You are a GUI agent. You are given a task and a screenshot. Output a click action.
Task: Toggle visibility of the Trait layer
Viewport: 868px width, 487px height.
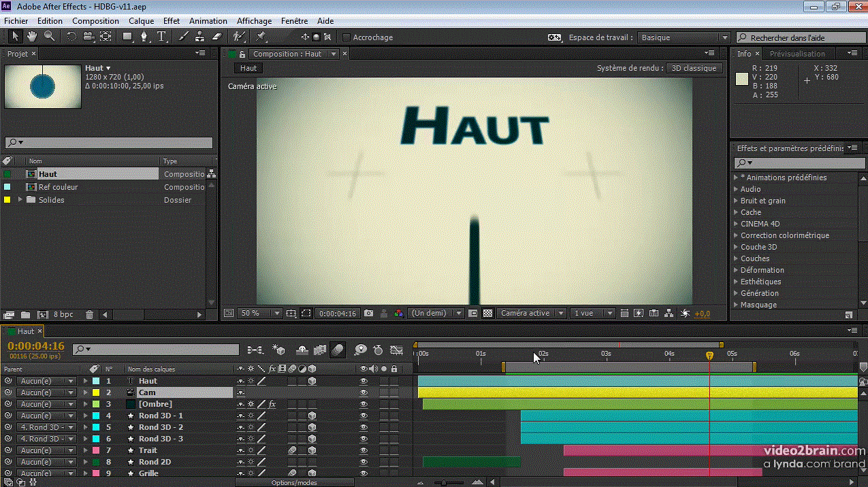click(364, 450)
